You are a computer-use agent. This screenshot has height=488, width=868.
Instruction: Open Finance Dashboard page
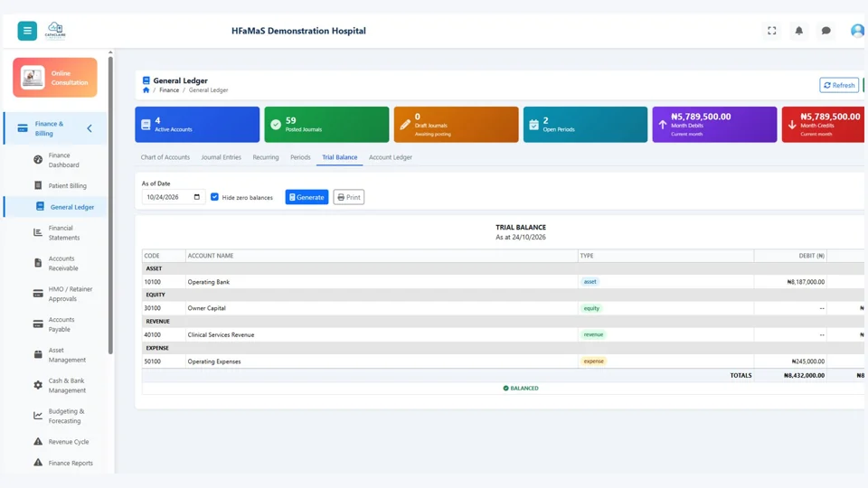coord(63,160)
